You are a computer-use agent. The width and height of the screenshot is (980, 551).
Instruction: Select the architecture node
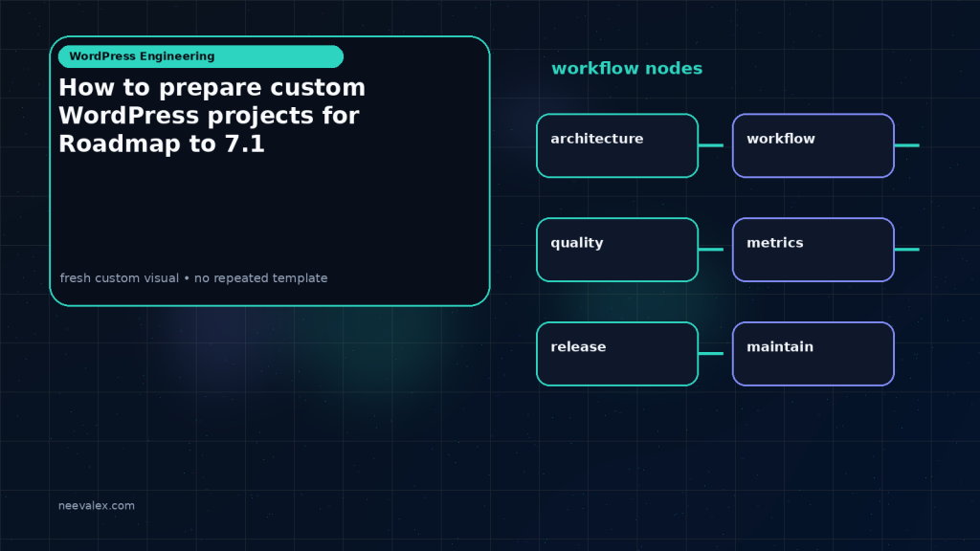click(x=617, y=145)
